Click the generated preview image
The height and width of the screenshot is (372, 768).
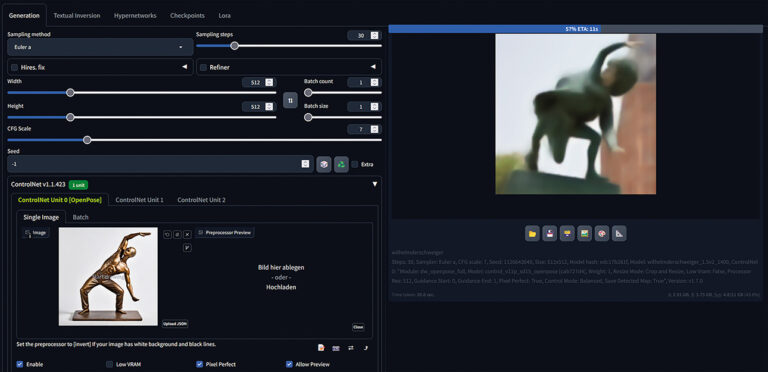tap(576, 114)
